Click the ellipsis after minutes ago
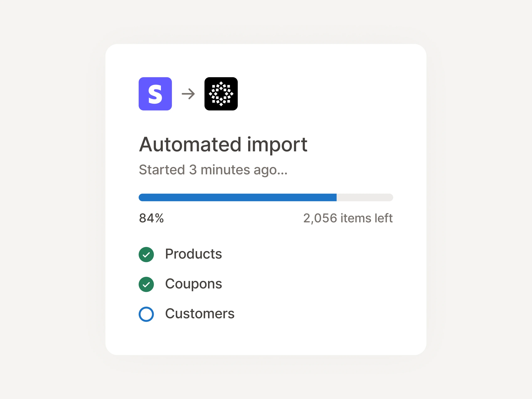This screenshot has height=399, width=532. pos(282,174)
